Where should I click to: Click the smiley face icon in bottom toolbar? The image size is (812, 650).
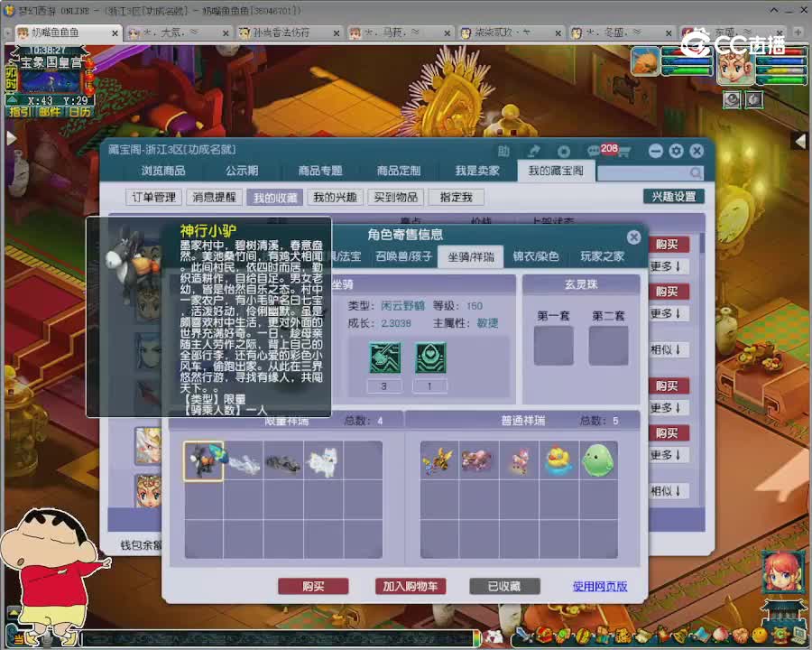coord(760,636)
